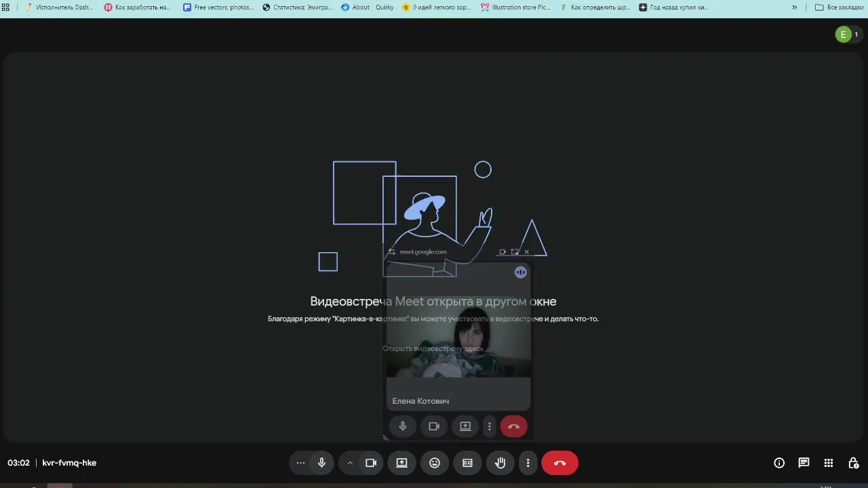Click camera icon in PiP title bar
The height and width of the screenshot is (488, 868).
[502, 252]
